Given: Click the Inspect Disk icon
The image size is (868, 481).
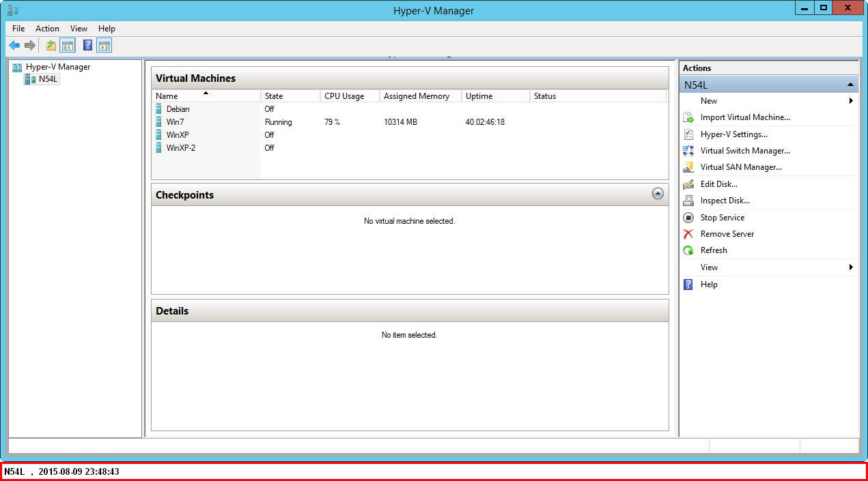Looking at the screenshot, I should (x=688, y=201).
